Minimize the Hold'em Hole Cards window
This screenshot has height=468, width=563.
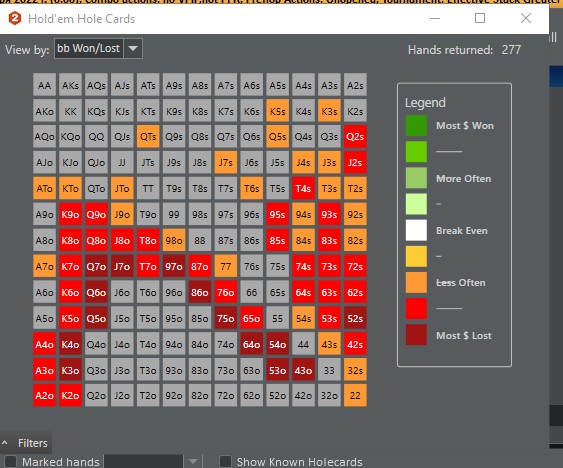point(435,18)
